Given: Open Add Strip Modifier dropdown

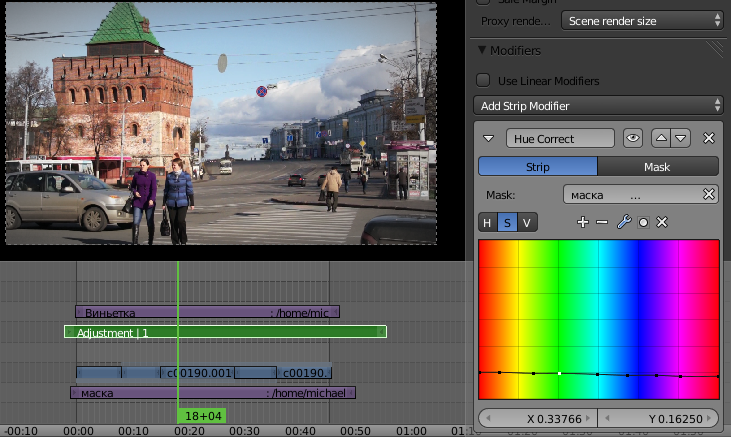Looking at the screenshot, I should pos(599,106).
